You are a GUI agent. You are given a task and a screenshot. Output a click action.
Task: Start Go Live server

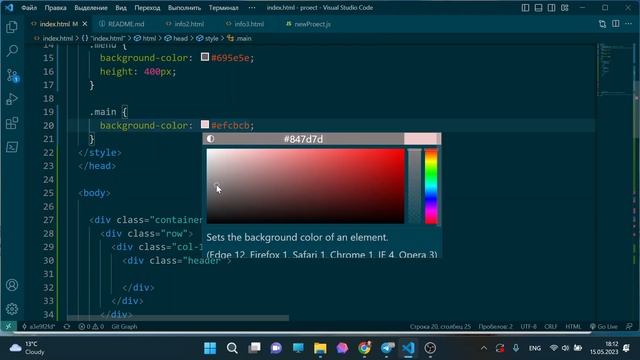point(604,327)
